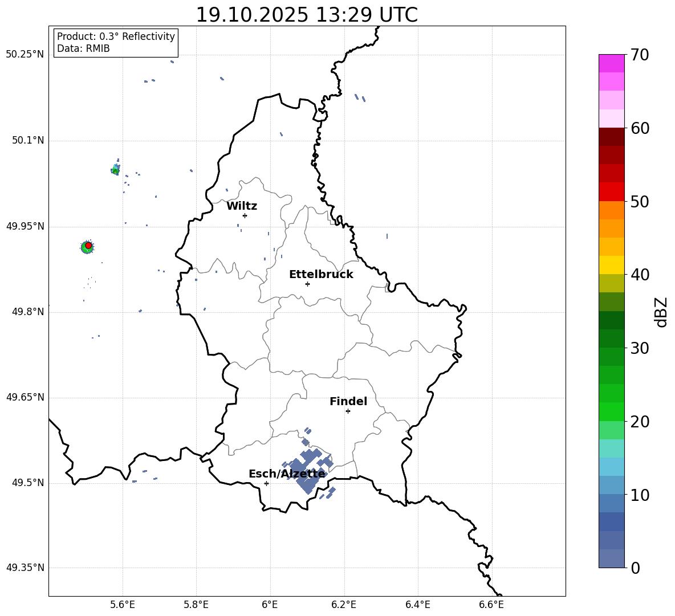Click the 49.65°N latitude label
The image size is (675, 616).
pos(25,397)
